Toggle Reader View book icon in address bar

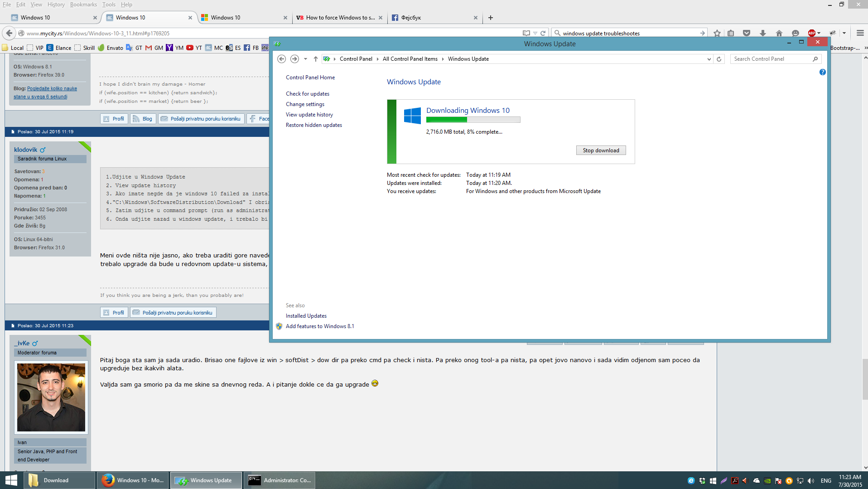(526, 33)
